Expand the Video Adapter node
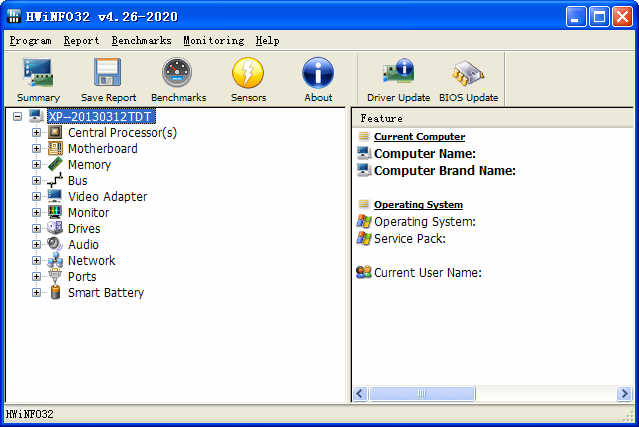The image size is (639, 427). [36, 196]
